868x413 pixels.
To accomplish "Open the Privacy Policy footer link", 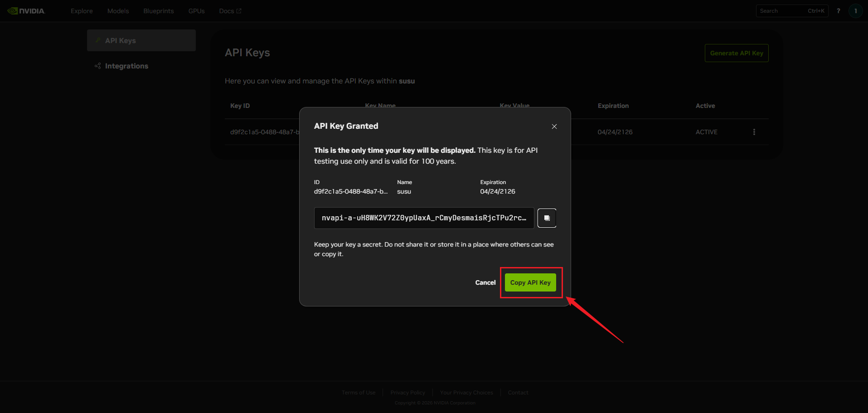I will [407, 393].
